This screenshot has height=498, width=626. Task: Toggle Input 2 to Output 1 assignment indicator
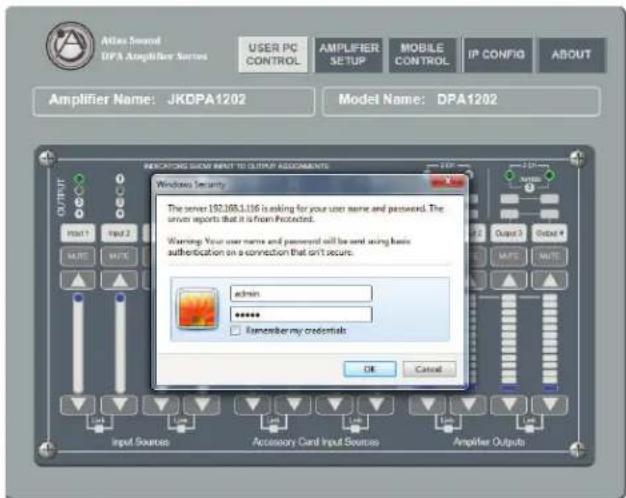120,178
